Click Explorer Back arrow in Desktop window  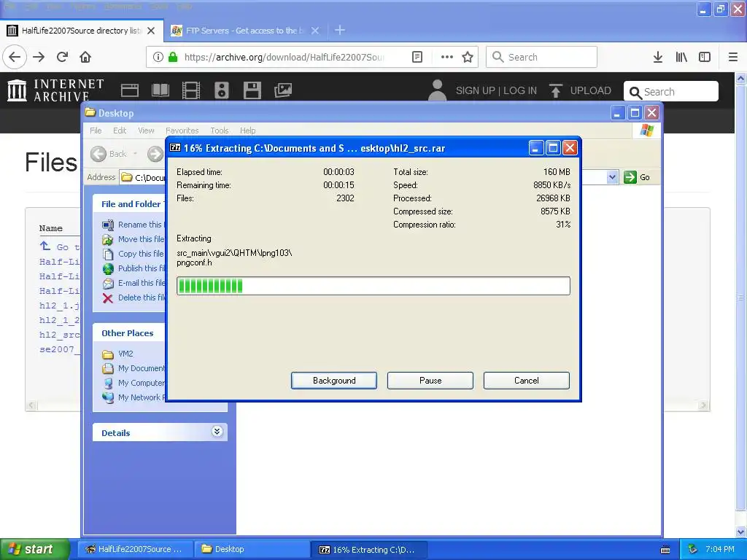[x=98, y=154]
